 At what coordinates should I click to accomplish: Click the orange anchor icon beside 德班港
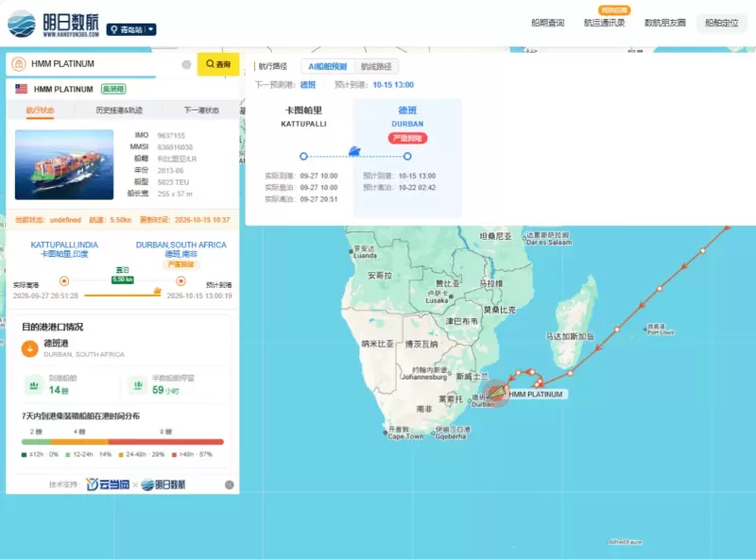pos(30,348)
